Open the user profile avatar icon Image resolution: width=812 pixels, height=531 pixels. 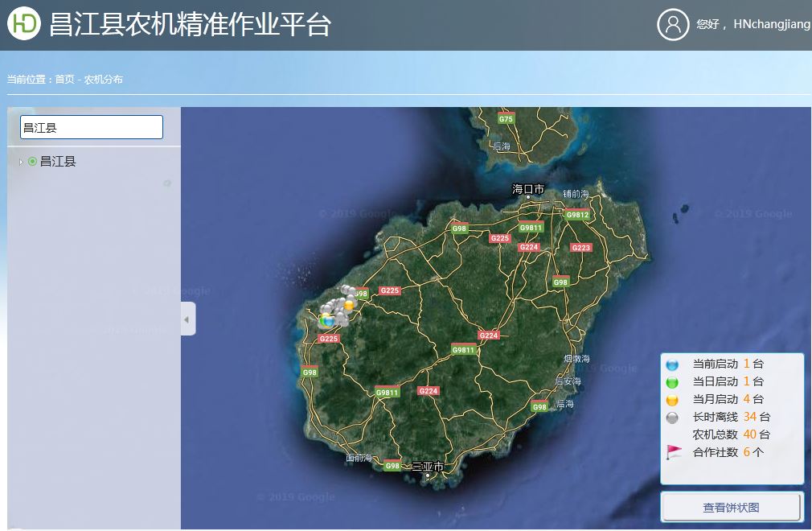click(673, 24)
